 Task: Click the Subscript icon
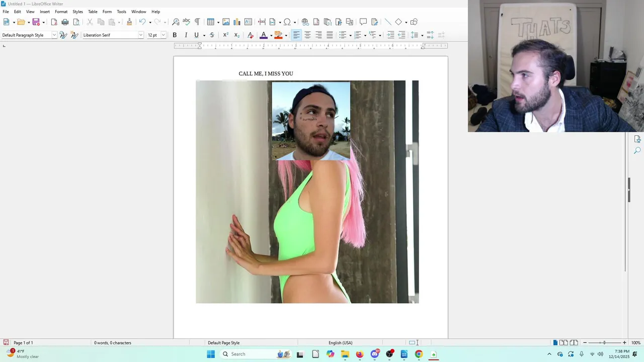point(236,35)
